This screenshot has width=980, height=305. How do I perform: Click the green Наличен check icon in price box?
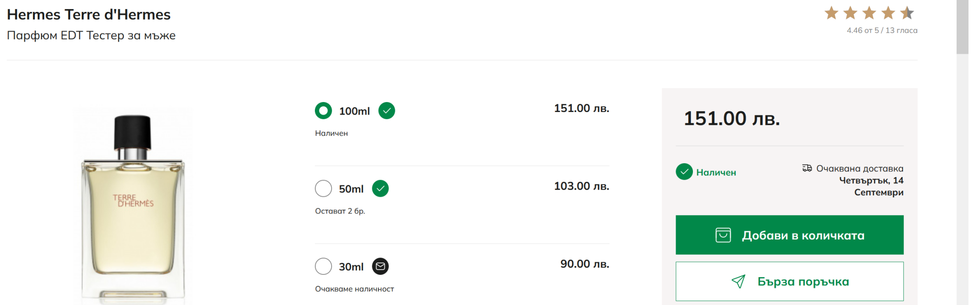tap(684, 171)
